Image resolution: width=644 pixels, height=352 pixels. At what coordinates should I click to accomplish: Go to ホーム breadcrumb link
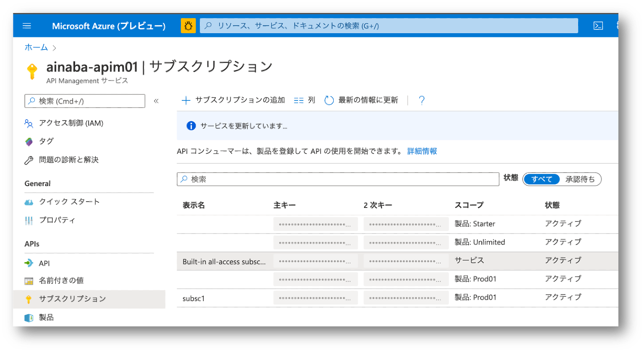point(36,47)
